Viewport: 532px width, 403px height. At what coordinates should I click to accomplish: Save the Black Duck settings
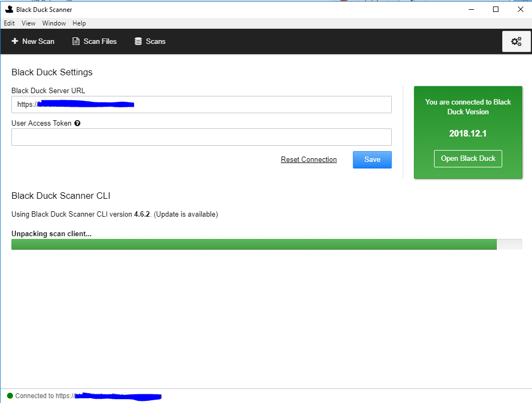372,159
